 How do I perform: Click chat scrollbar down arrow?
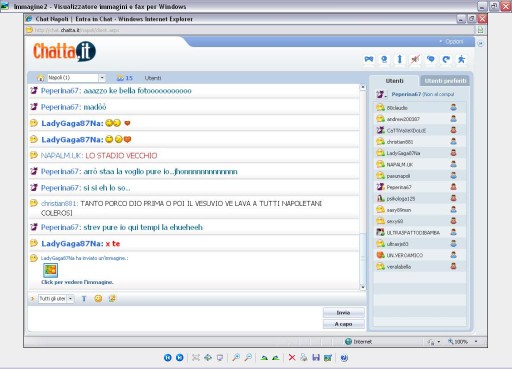(363, 287)
